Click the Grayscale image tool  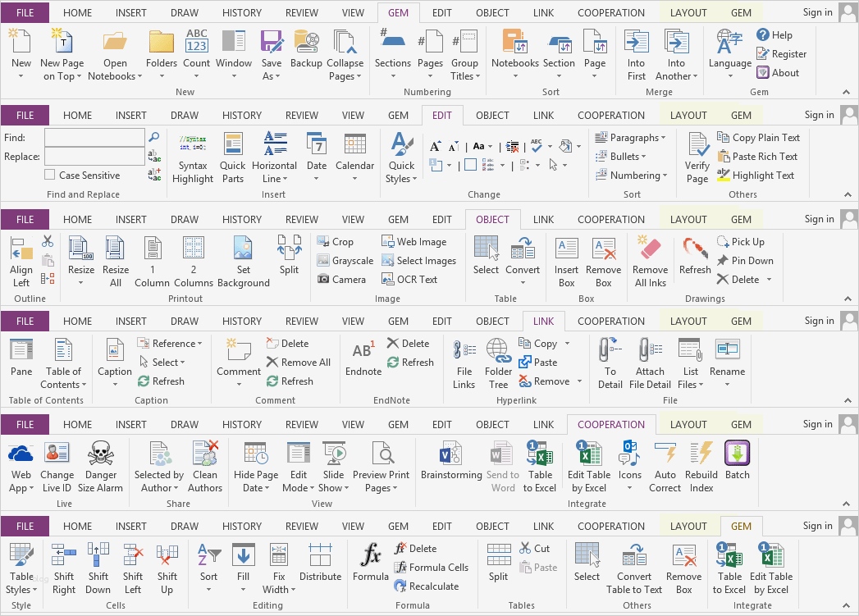pos(344,260)
